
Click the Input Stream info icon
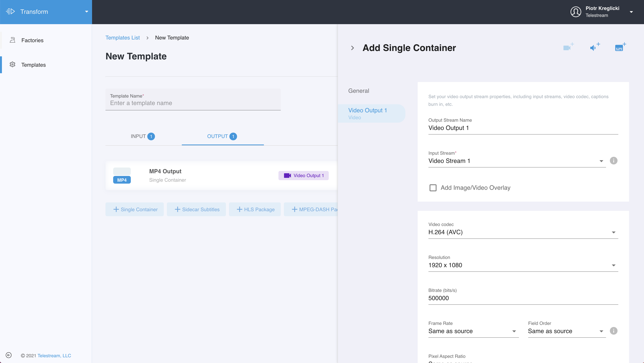point(614,161)
